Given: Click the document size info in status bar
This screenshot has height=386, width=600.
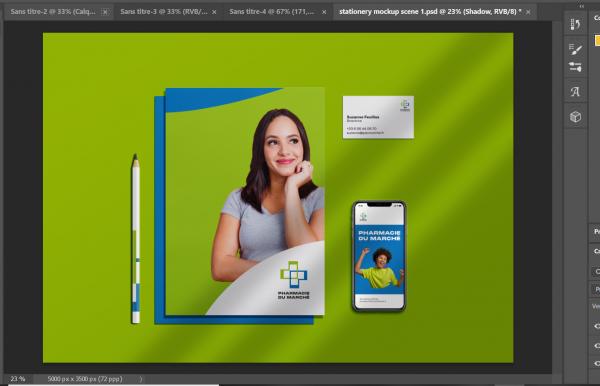Looking at the screenshot, I should 85,379.
